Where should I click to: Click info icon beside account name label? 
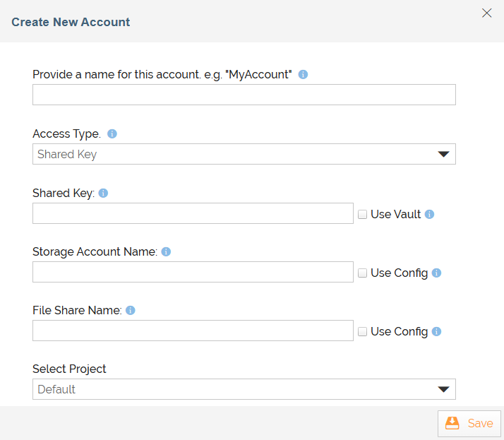point(303,74)
